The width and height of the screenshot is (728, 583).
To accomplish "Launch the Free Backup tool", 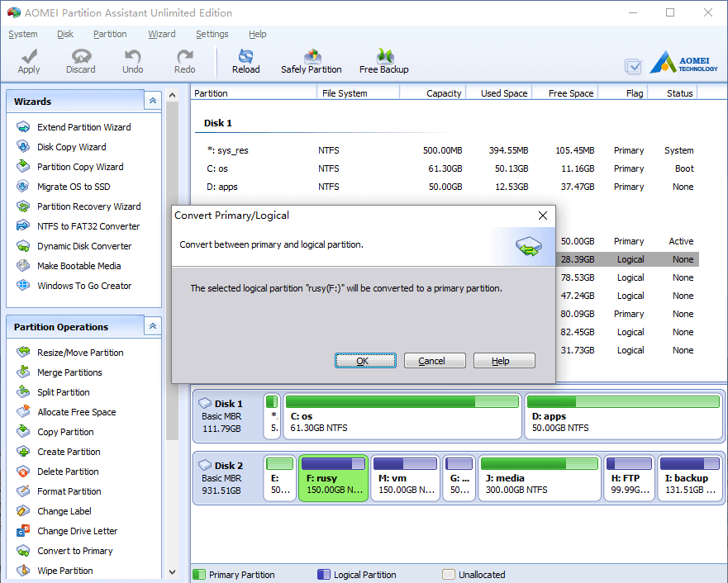I will [384, 62].
